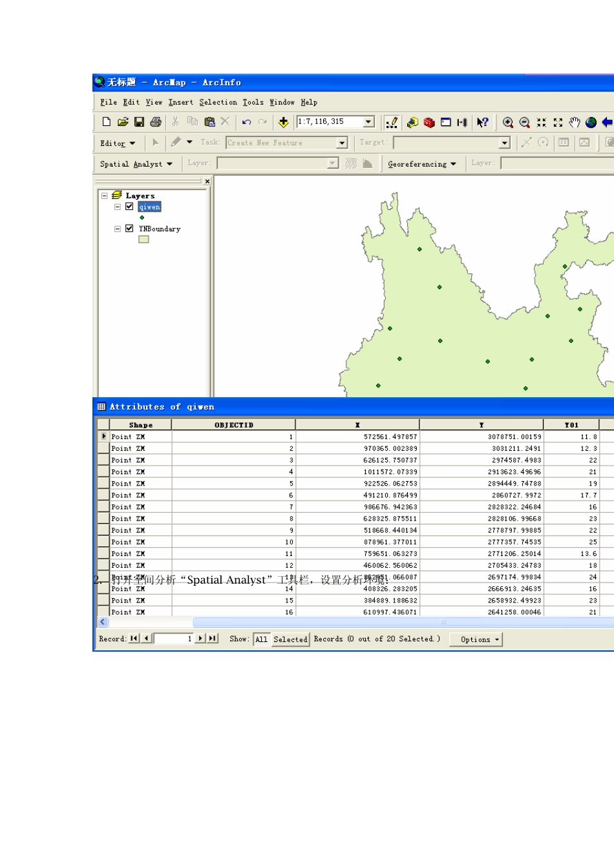The height and width of the screenshot is (868, 614).
Task: Select the Sketch pencil tool
Action: pyautogui.click(x=176, y=142)
